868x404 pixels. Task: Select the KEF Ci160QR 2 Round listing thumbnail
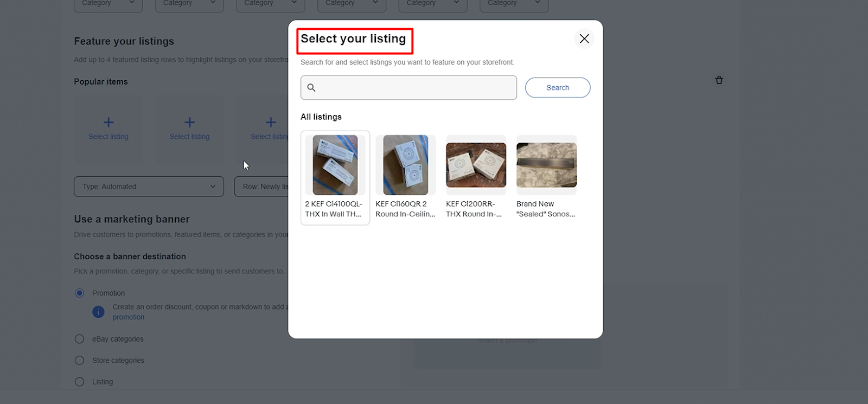[x=406, y=165]
